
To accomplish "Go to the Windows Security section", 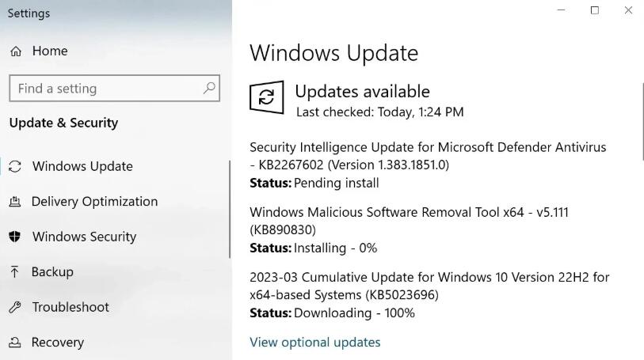I will tap(84, 237).
